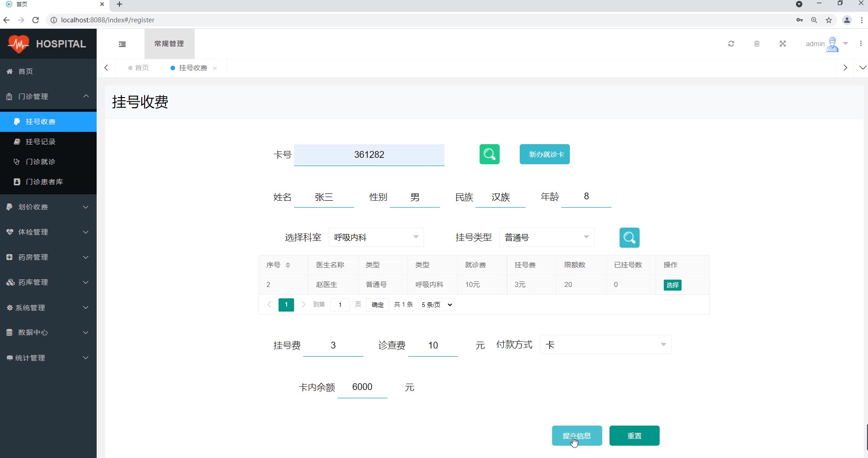Click the blue doctor search icon
Screen dimensions: 868x458
click(629, 238)
